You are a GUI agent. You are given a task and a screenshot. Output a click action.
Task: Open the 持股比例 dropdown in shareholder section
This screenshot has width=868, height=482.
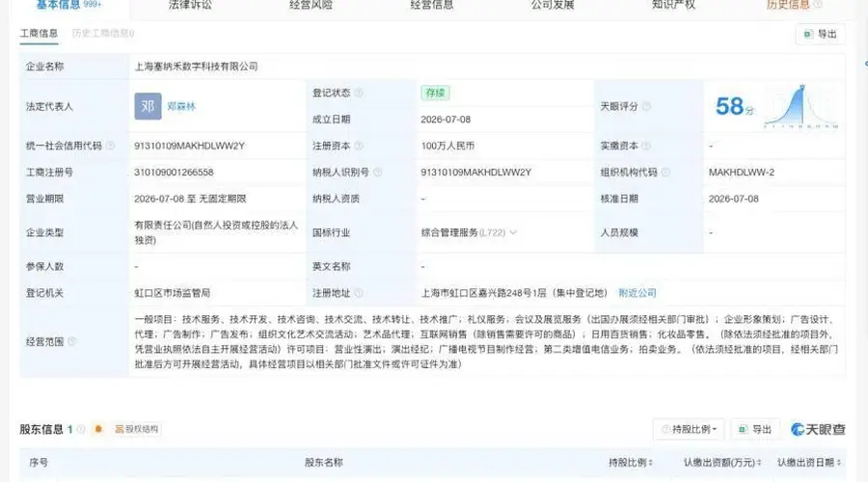tap(689, 429)
